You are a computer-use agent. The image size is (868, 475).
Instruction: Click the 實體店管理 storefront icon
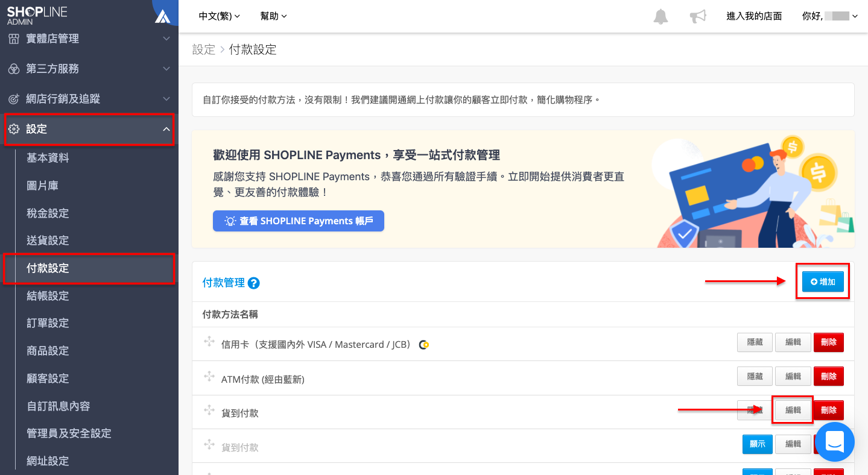13,39
